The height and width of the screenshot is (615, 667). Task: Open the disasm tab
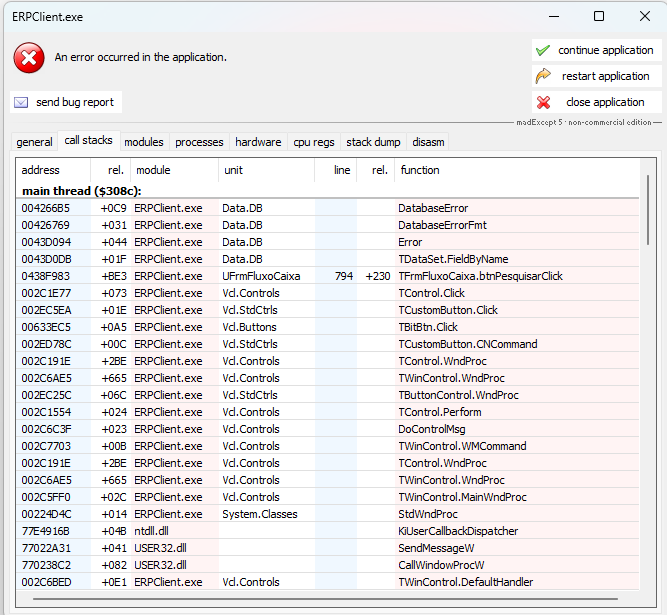pos(429,142)
